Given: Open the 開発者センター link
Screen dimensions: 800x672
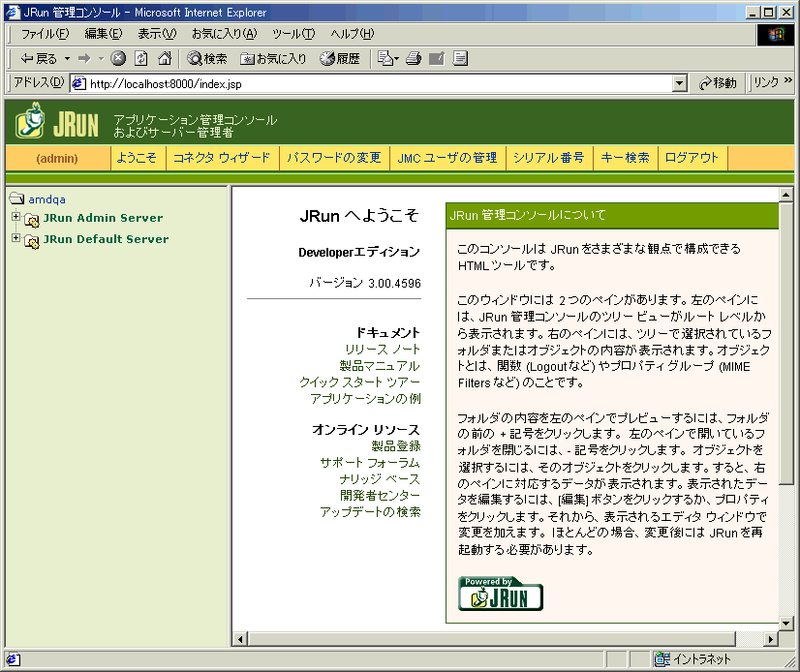Looking at the screenshot, I should [x=380, y=496].
